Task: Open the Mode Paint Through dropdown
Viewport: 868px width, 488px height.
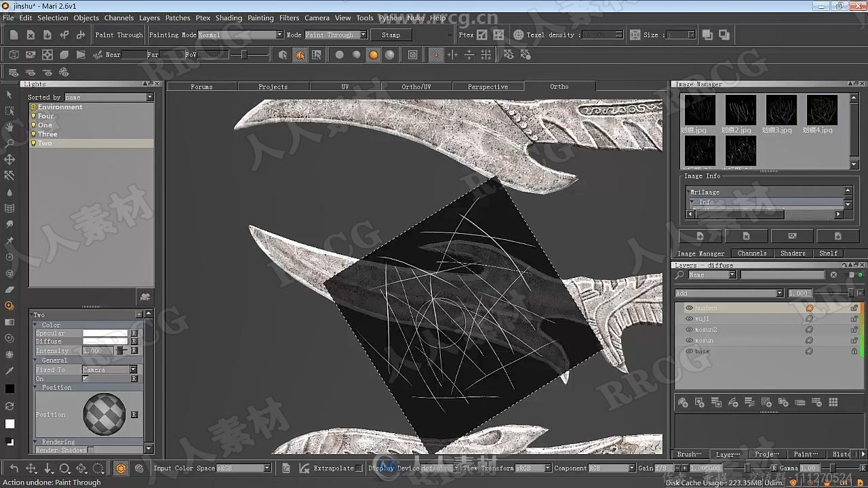Action: [x=336, y=35]
